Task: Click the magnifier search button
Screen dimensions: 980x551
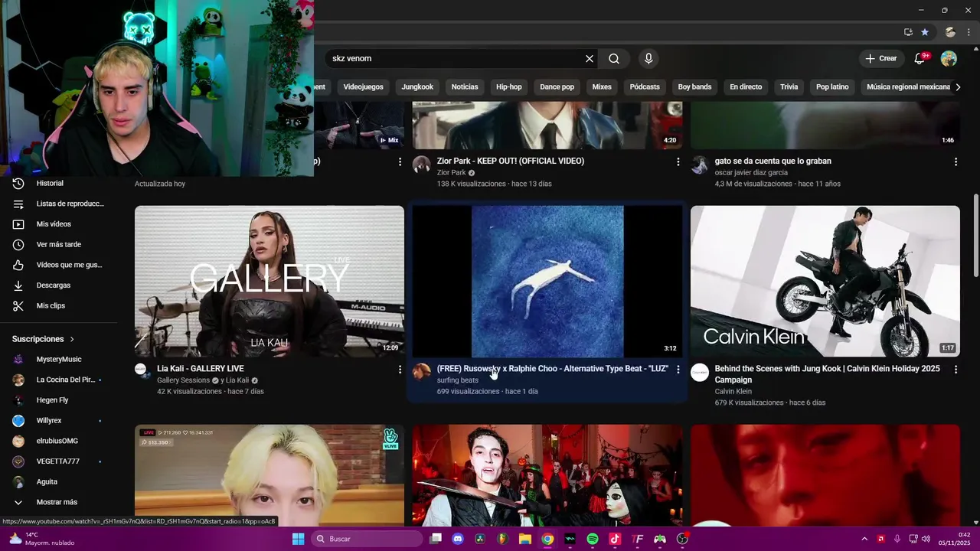Action: tap(614, 58)
